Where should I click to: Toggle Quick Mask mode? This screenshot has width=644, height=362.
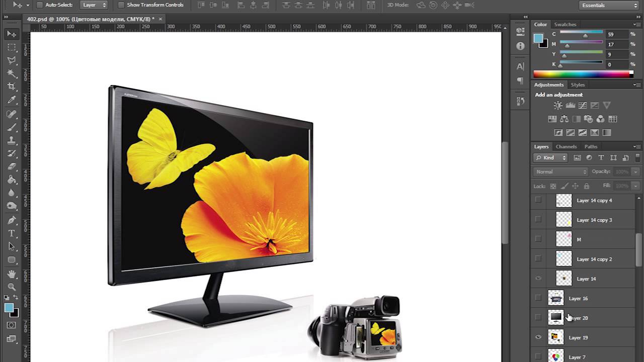click(x=12, y=325)
